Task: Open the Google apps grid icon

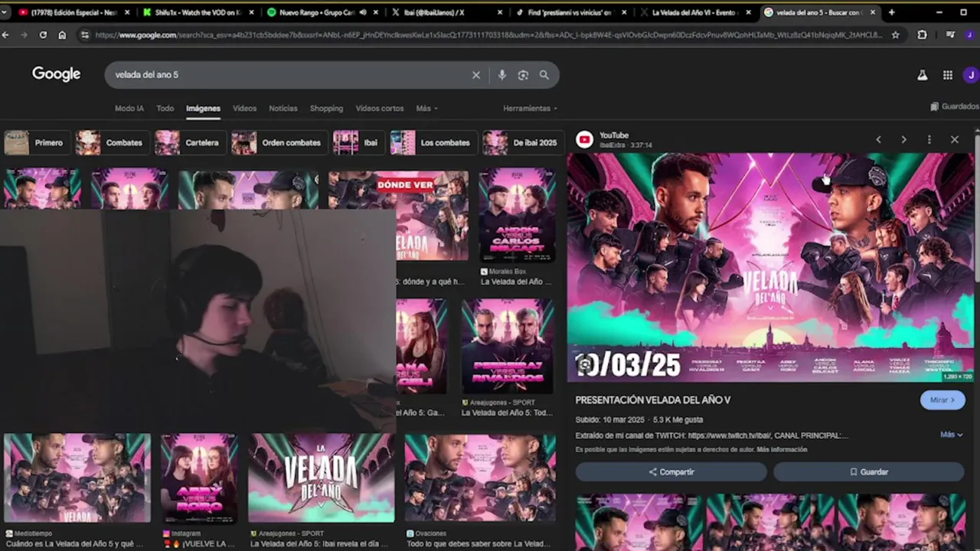Action: pos(948,75)
